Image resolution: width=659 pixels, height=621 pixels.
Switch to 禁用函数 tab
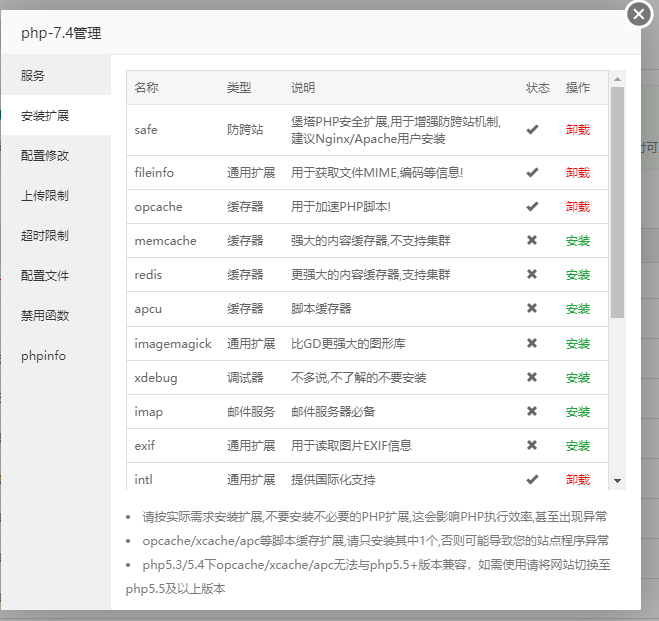pos(56,316)
